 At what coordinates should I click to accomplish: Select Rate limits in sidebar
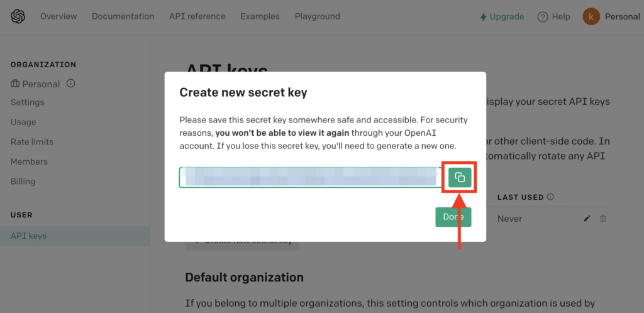tap(32, 142)
